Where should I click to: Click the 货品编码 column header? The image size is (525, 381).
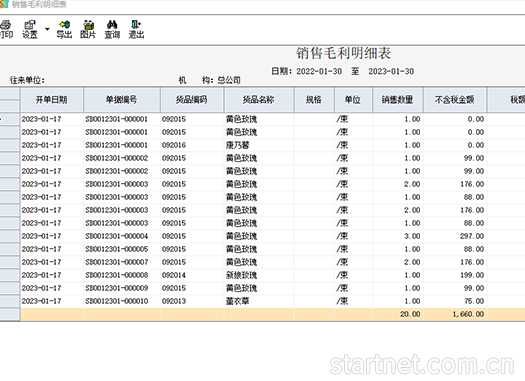[x=192, y=99]
